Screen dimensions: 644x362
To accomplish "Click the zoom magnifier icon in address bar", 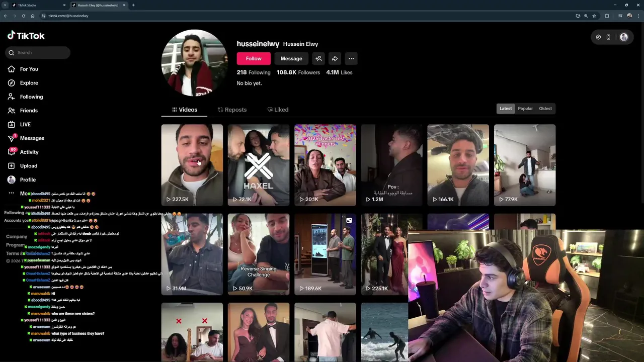I will (x=586, y=16).
